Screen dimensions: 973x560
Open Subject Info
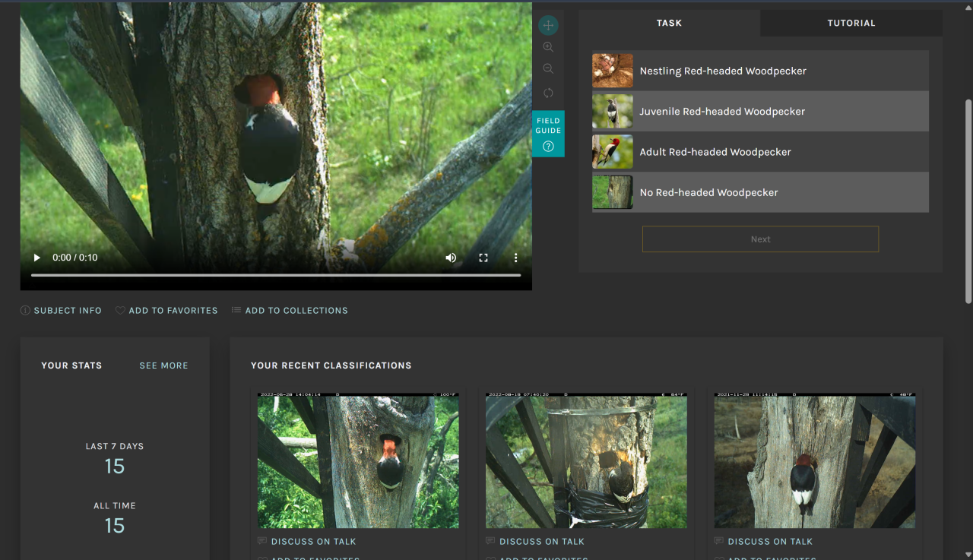(x=61, y=311)
